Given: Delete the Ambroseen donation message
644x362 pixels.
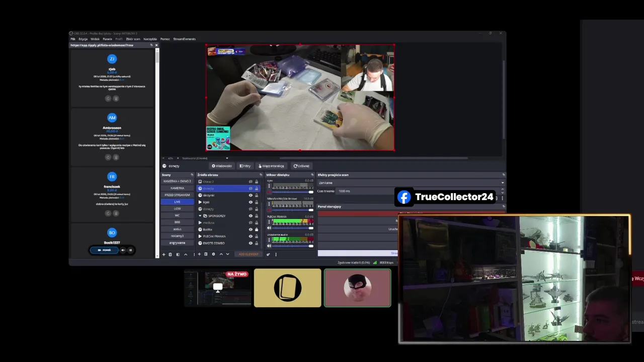Looking at the screenshot, I should (x=116, y=157).
